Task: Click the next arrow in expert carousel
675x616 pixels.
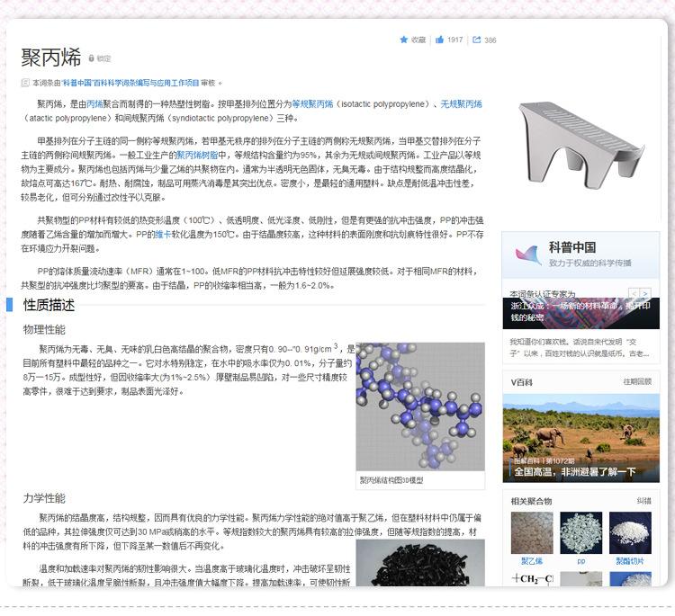Action: pyautogui.click(x=645, y=293)
